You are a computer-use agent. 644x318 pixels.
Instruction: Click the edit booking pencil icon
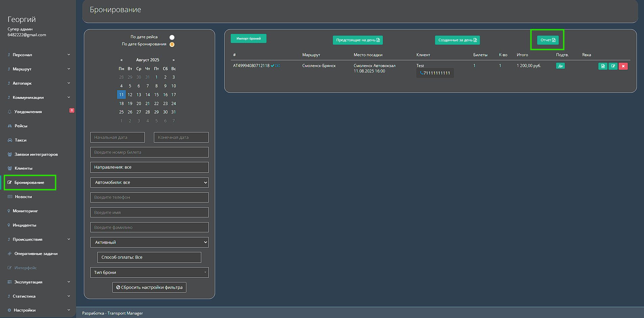(613, 66)
